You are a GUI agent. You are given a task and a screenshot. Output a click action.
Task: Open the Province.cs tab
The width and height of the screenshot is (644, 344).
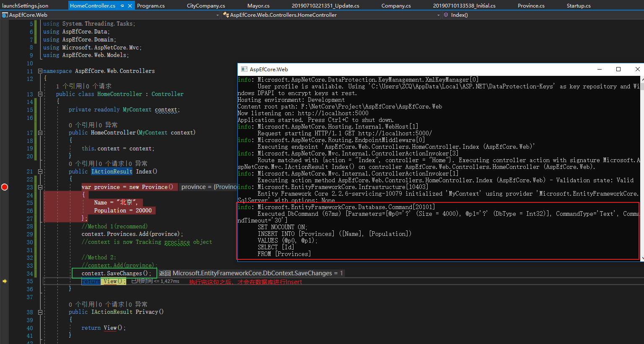(x=531, y=6)
